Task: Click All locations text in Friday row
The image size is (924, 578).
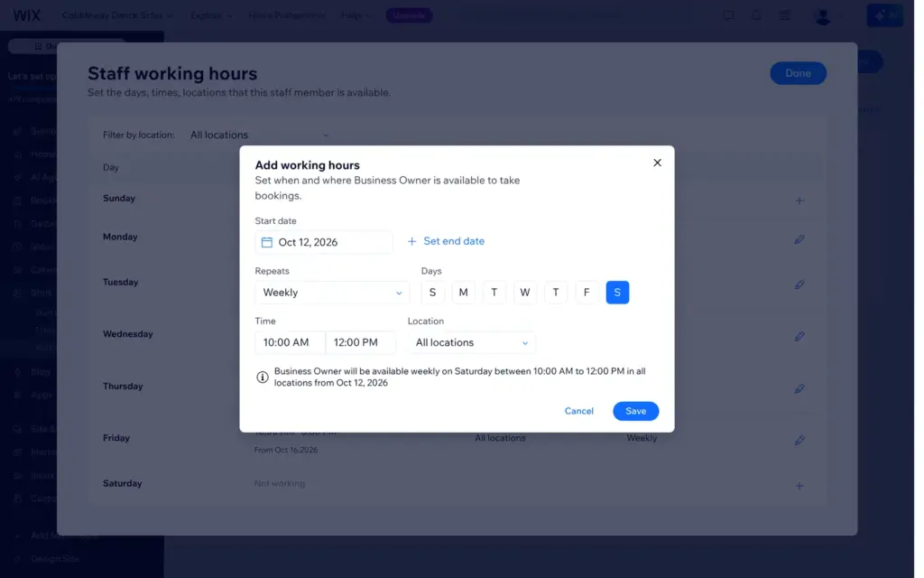Action: 500,438
